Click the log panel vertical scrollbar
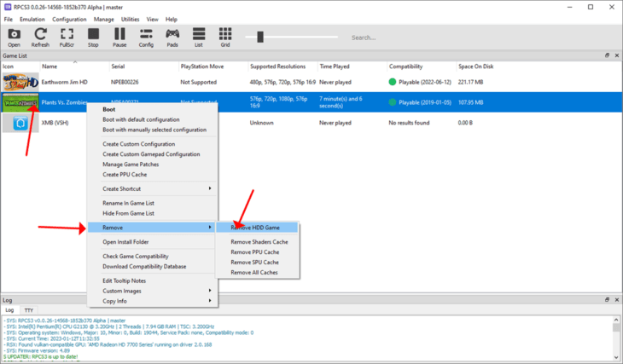623x364 pixels. click(x=616, y=338)
